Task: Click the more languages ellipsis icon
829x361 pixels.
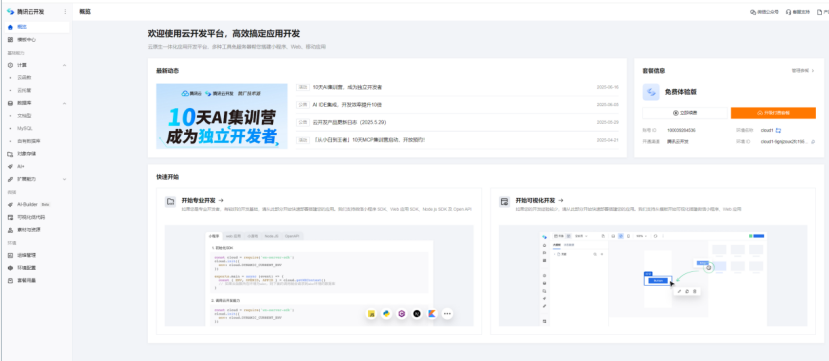Action: [x=447, y=314]
